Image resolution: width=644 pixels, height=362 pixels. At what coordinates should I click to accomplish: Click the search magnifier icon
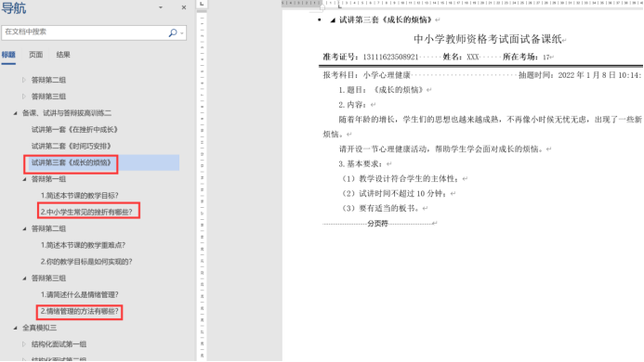coord(173,32)
